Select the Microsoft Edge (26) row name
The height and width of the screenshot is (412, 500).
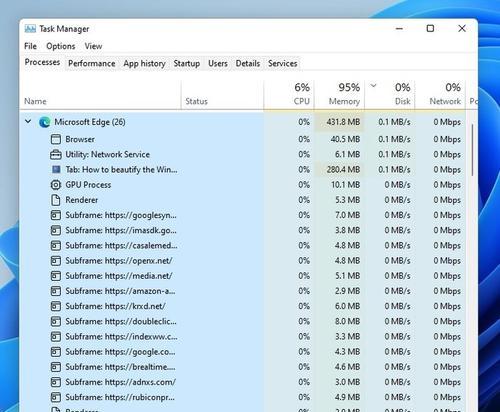[x=90, y=122]
